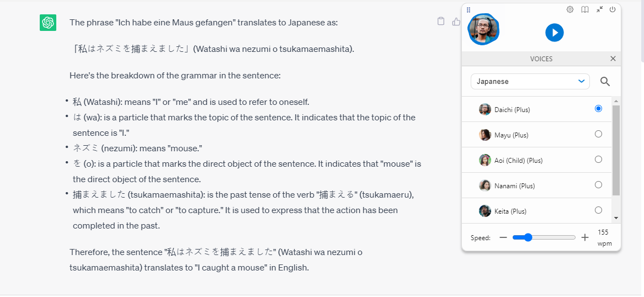The image size is (644, 297).
Task: Copy the response with clipboard icon
Action: (441, 22)
